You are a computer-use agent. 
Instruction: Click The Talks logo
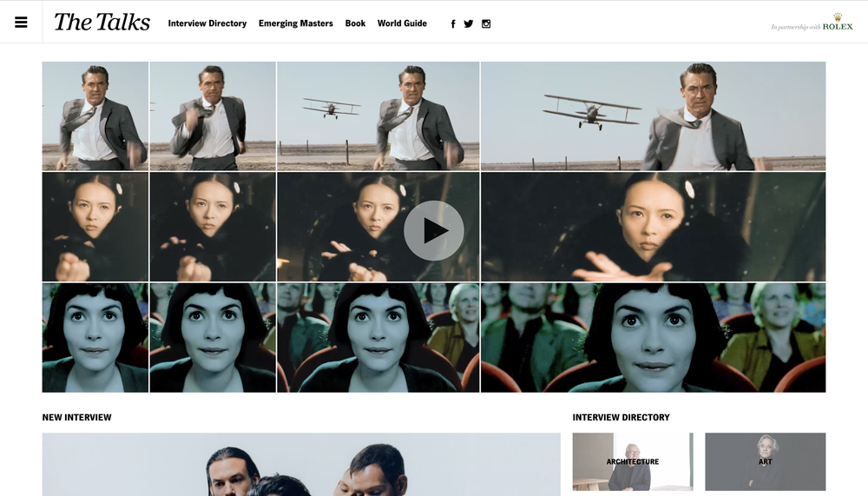102,23
